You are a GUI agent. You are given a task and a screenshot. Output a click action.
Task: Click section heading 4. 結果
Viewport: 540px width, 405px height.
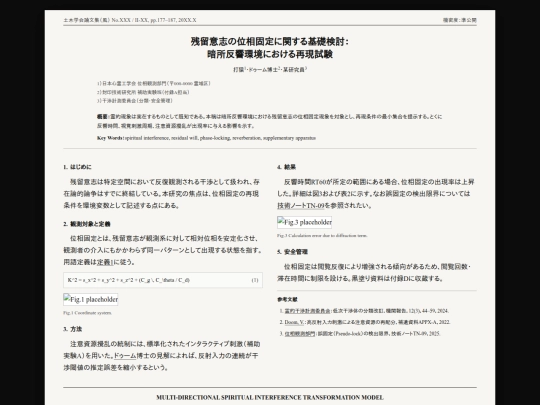coord(287,167)
